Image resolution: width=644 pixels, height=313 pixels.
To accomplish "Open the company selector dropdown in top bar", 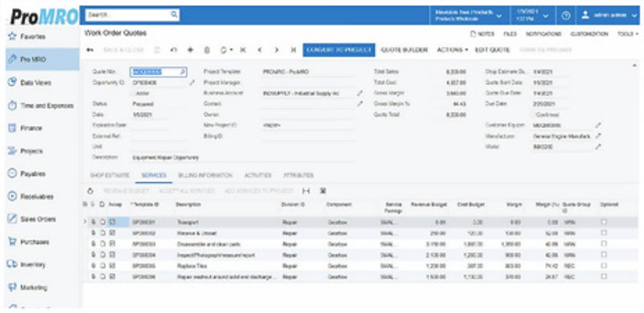I will click(469, 16).
